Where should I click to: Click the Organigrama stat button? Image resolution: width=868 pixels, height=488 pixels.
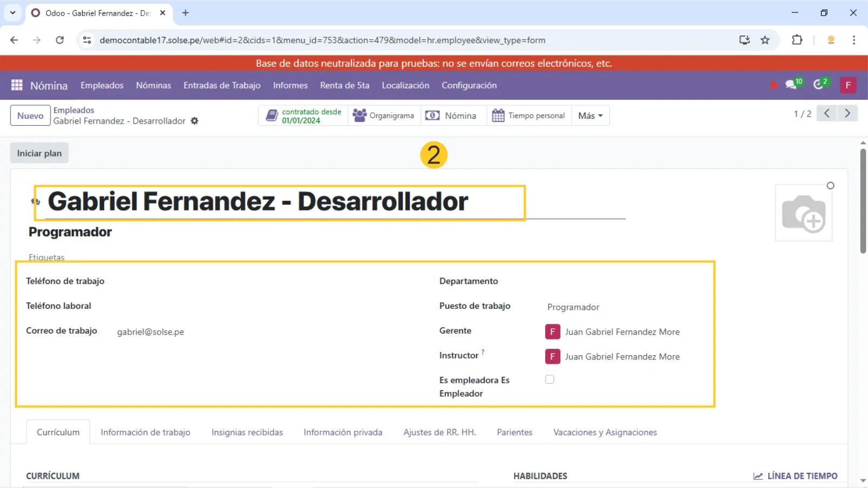[384, 116]
